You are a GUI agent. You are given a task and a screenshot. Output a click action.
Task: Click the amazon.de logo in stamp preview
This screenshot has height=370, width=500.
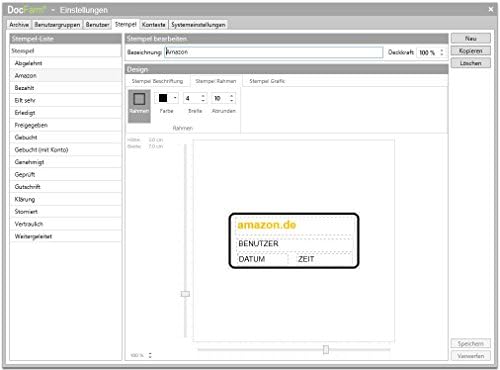(x=267, y=225)
